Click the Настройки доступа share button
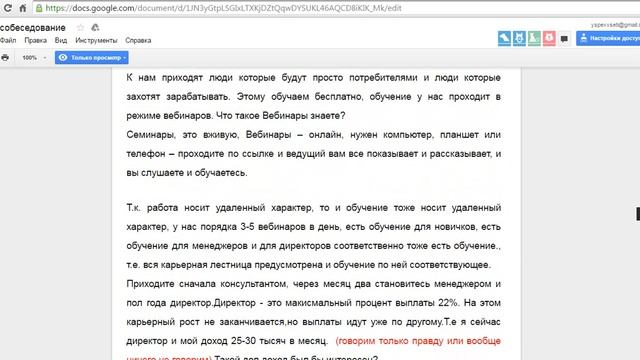 (x=608, y=38)
